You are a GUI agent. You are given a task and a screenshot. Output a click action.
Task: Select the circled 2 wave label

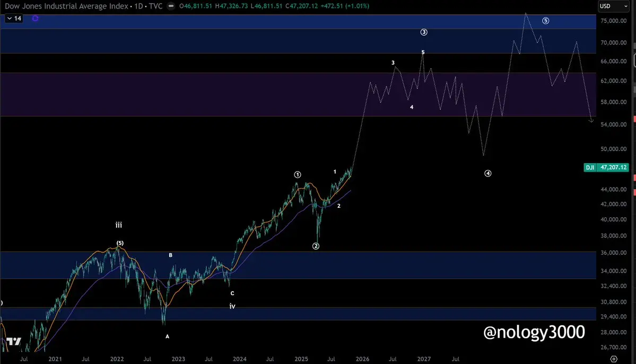[316, 246]
